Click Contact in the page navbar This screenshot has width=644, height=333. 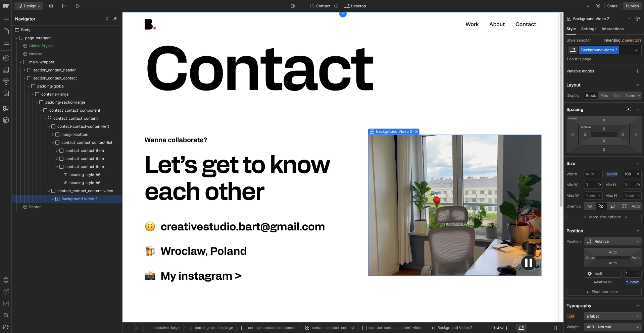tap(526, 24)
